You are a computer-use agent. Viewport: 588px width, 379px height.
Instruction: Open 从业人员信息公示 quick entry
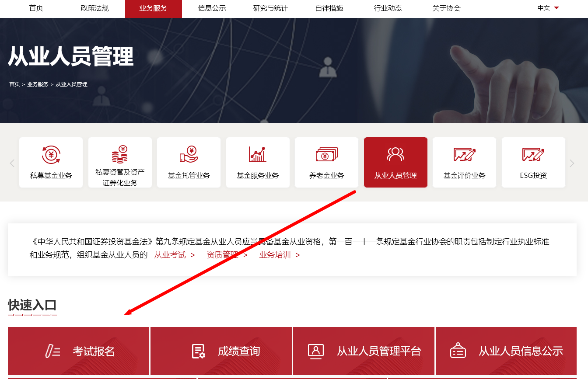(506, 351)
